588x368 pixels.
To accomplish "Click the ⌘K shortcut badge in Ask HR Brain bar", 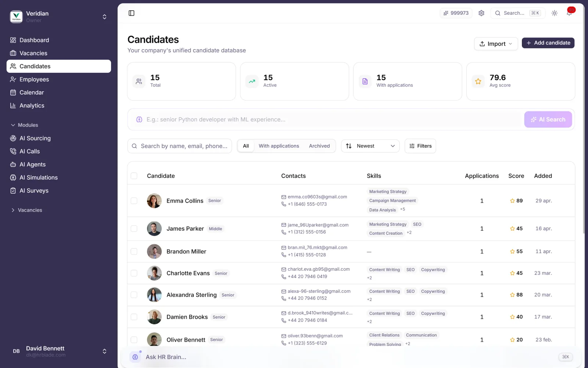I will [x=566, y=357].
